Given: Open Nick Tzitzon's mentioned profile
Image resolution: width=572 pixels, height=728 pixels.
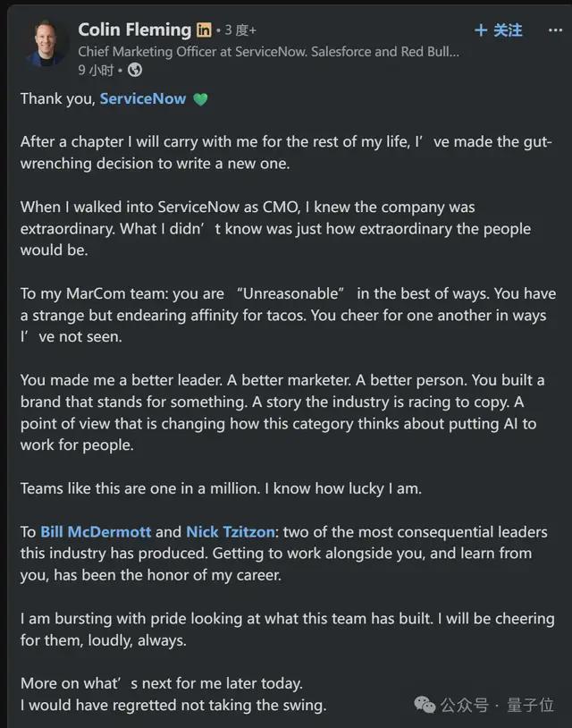Looking at the screenshot, I should [x=231, y=531].
